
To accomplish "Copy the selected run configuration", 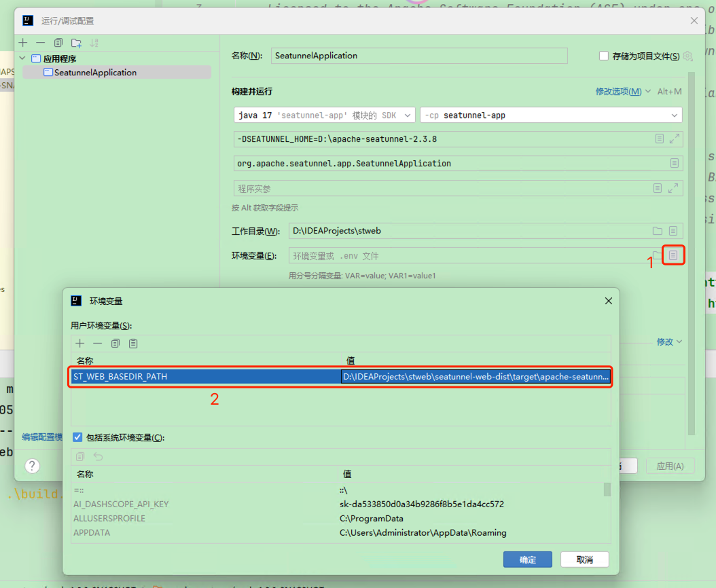I will (x=58, y=43).
